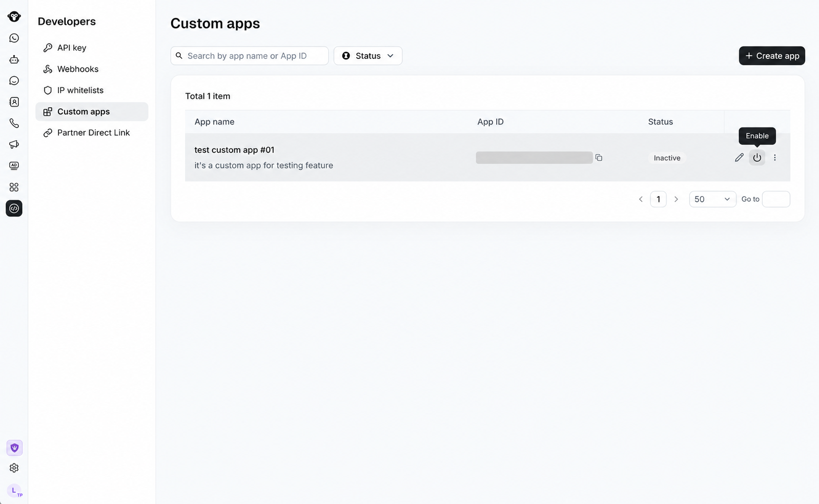The width and height of the screenshot is (819, 504).
Task: Open the three-dot more options menu
Action: coord(775,158)
